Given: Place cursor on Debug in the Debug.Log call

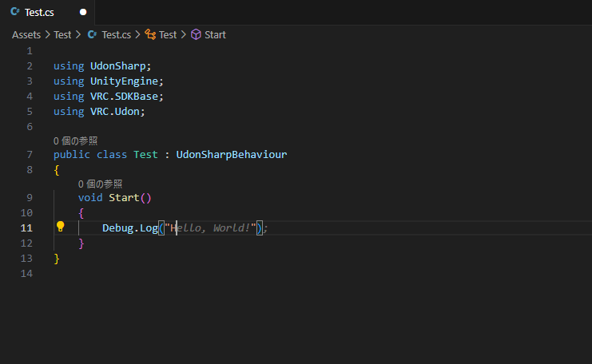Looking at the screenshot, I should (120, 228).
